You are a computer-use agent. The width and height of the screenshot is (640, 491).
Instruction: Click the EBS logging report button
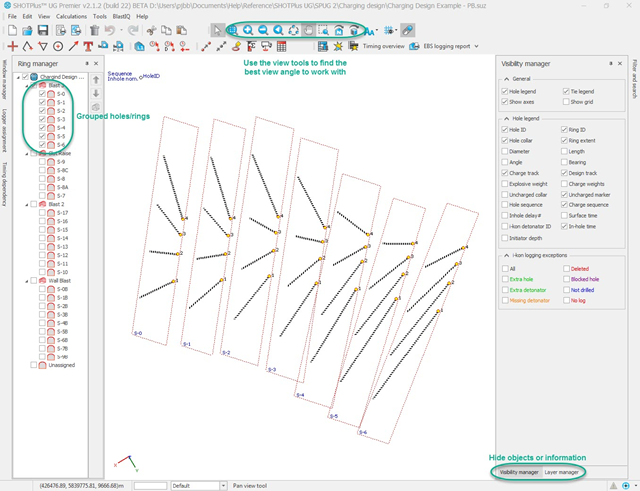click(x=447, y=47)
